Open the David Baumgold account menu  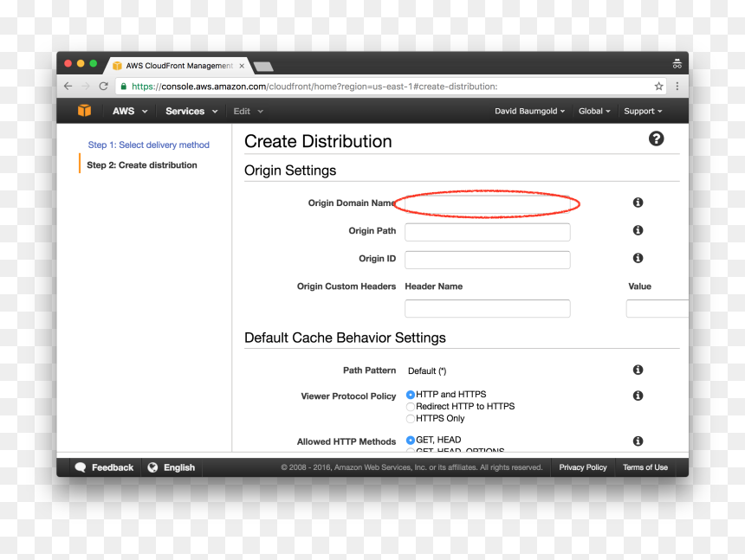coord(530,111)
